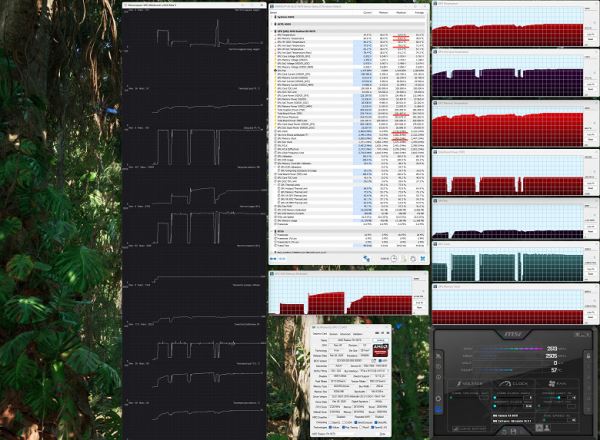Click the GPU-Z camera screenshot icon
This screenshot has width=600, height=440.
[377, 333]
